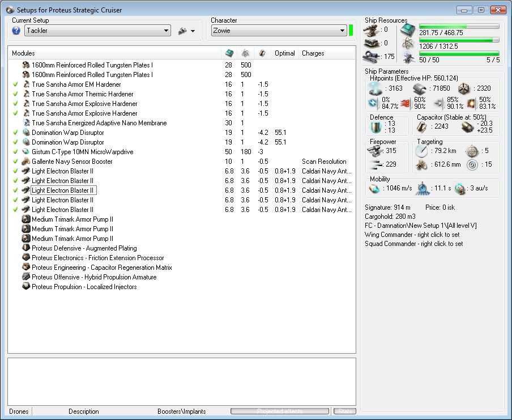Screen dimensions: 512x420
Task: Click the armor hitpoints icon showing 71850
Action: (420, 88)
